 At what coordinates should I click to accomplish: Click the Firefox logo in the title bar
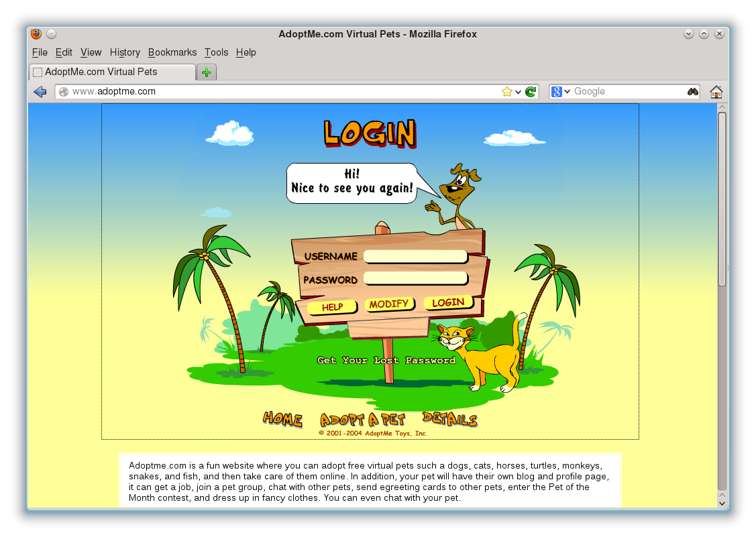point(36,34)
